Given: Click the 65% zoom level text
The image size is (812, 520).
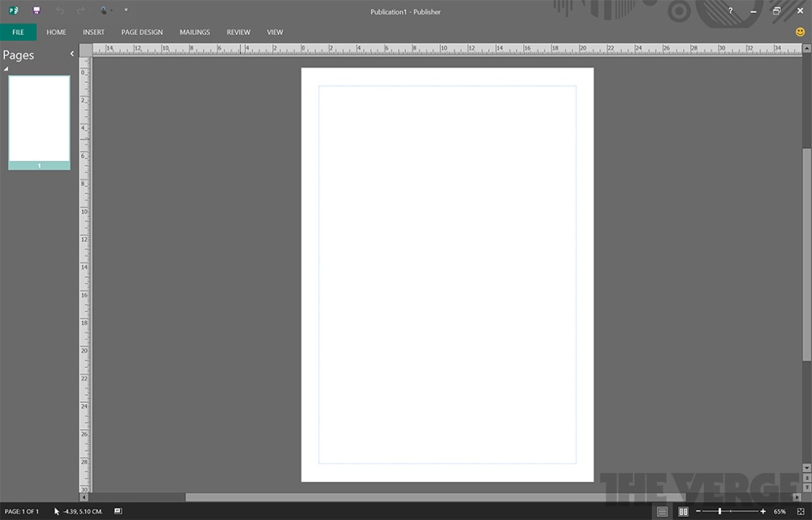Looking at the screenshot, I should coord(780,511).
